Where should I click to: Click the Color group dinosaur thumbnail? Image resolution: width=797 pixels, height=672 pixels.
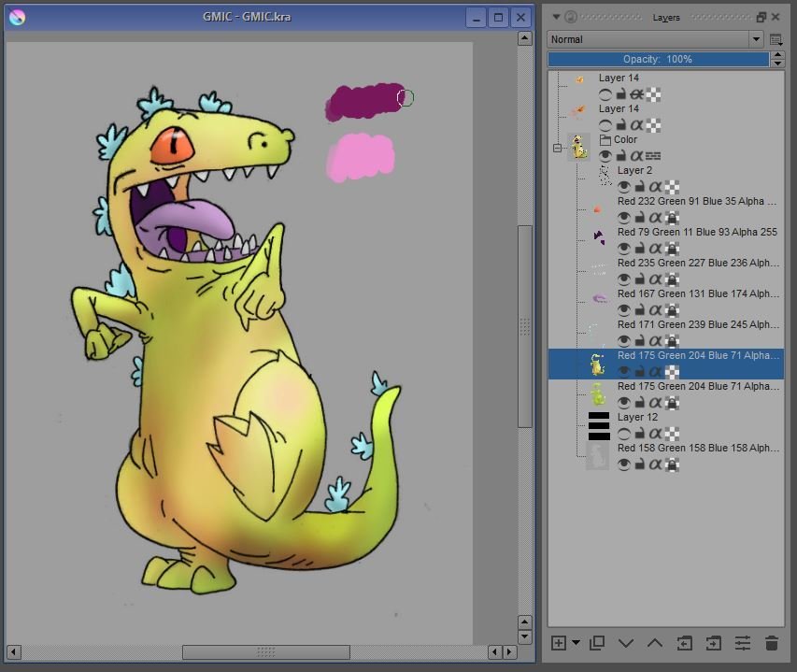click(x=578, y=148)
